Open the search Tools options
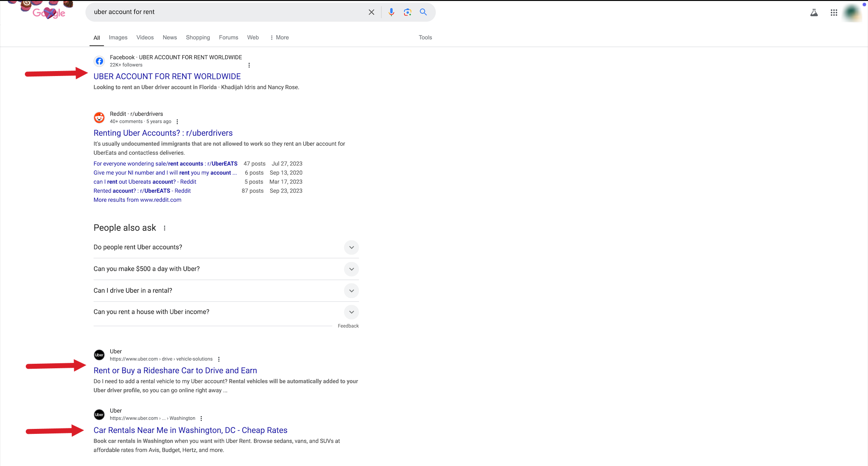This screenshot has height=466, width=868. 425,38
